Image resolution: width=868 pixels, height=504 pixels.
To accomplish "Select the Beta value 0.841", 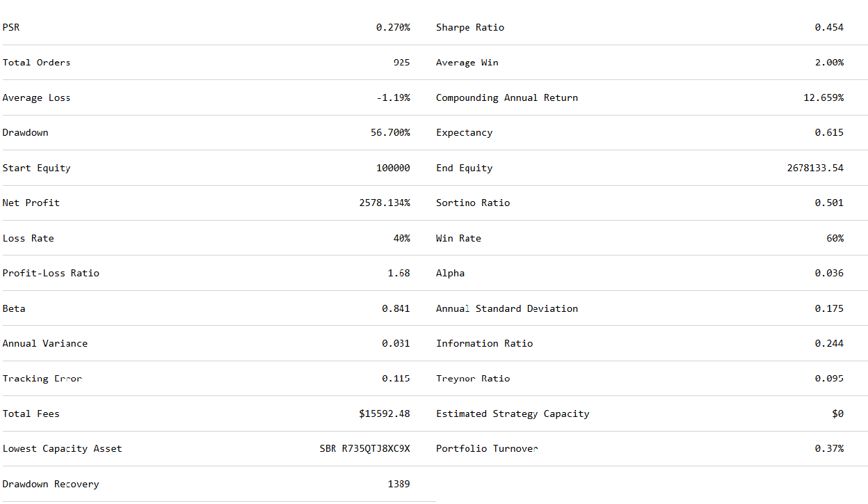I will pyautogui.click(x=396, y=309).
